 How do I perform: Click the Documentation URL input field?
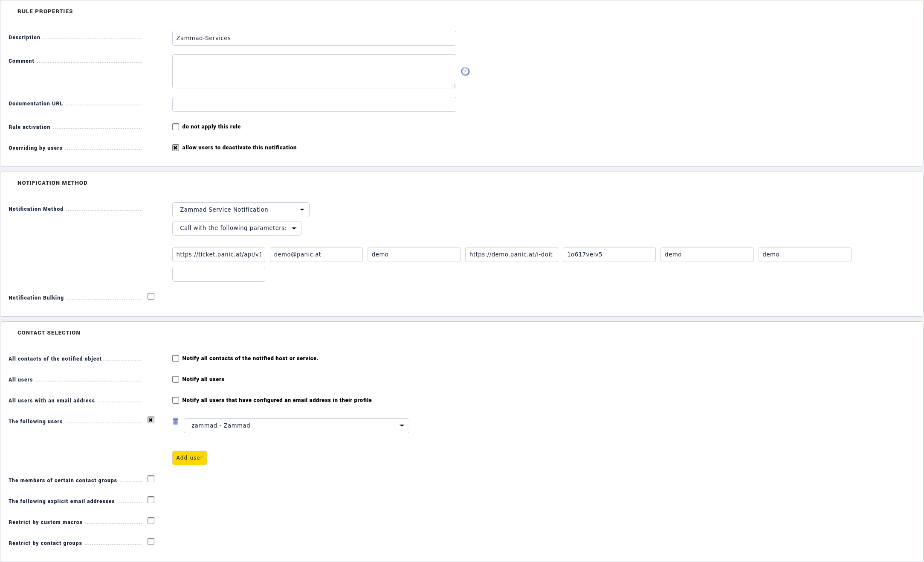(314, 104)
